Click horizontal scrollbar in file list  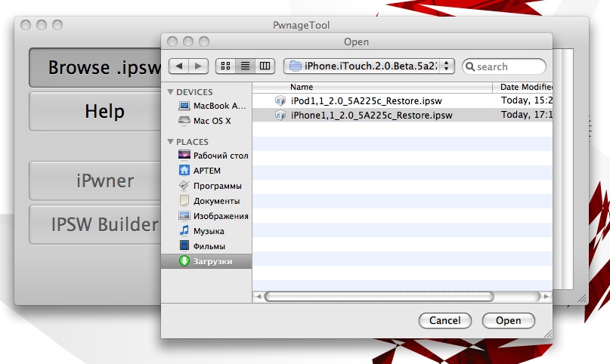(379, 296)
